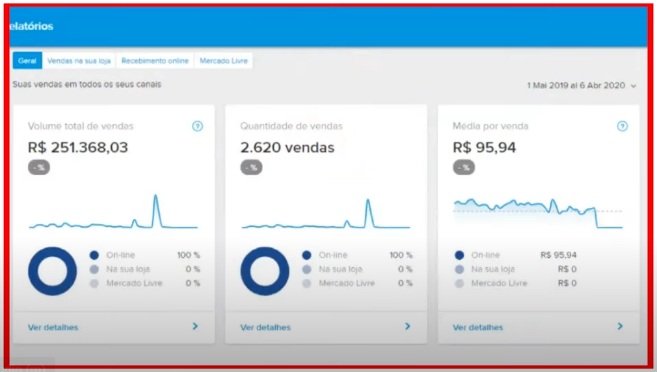
Task: Click Mercado Livre legend dot in Quantidade de vendas card
Action: point(307,284)
